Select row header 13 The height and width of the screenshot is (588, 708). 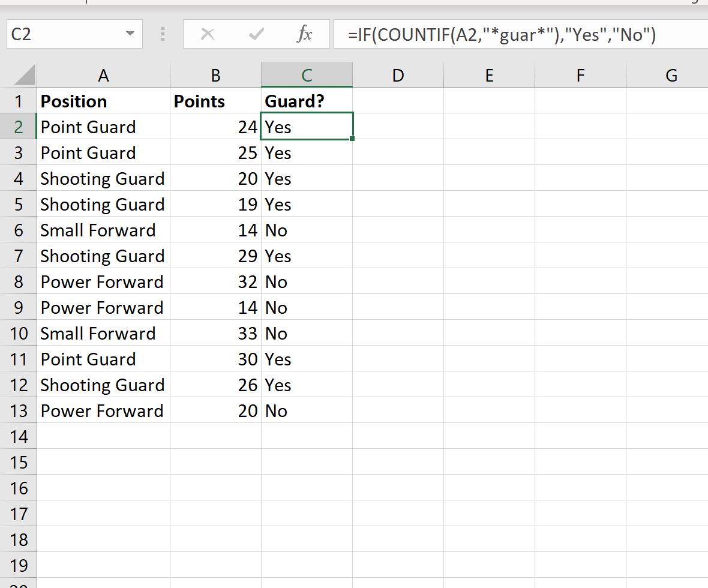click(19, 410)
